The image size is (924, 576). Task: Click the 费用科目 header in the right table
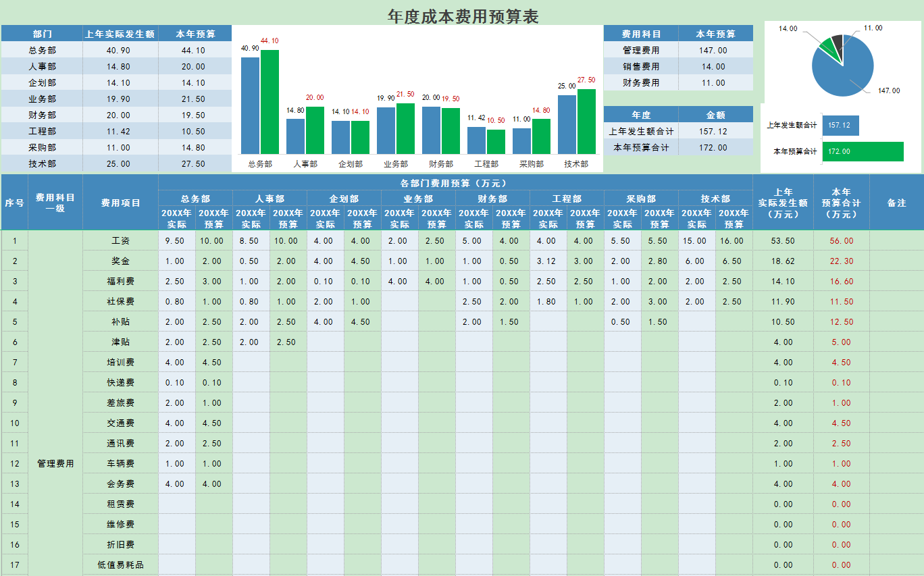642,33
